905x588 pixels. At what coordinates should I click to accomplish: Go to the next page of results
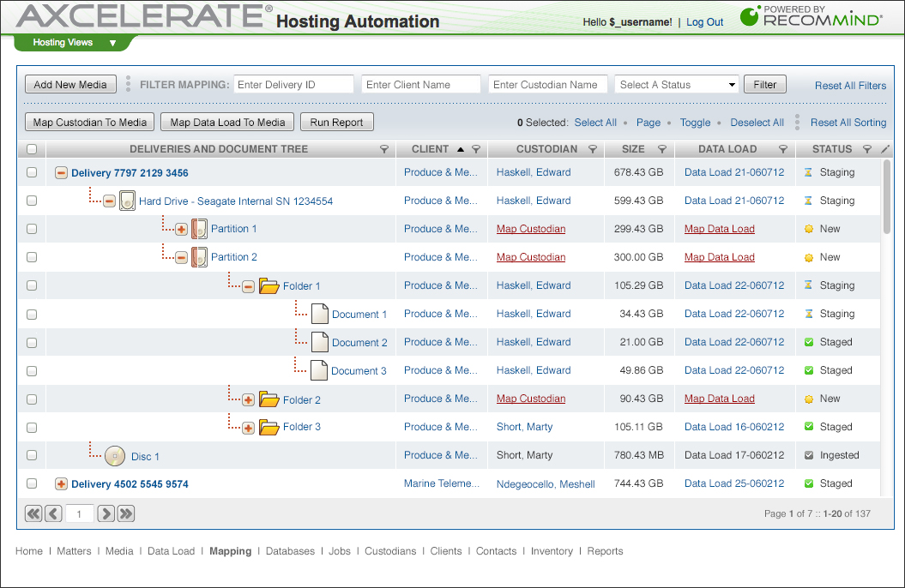click(106, 513)
